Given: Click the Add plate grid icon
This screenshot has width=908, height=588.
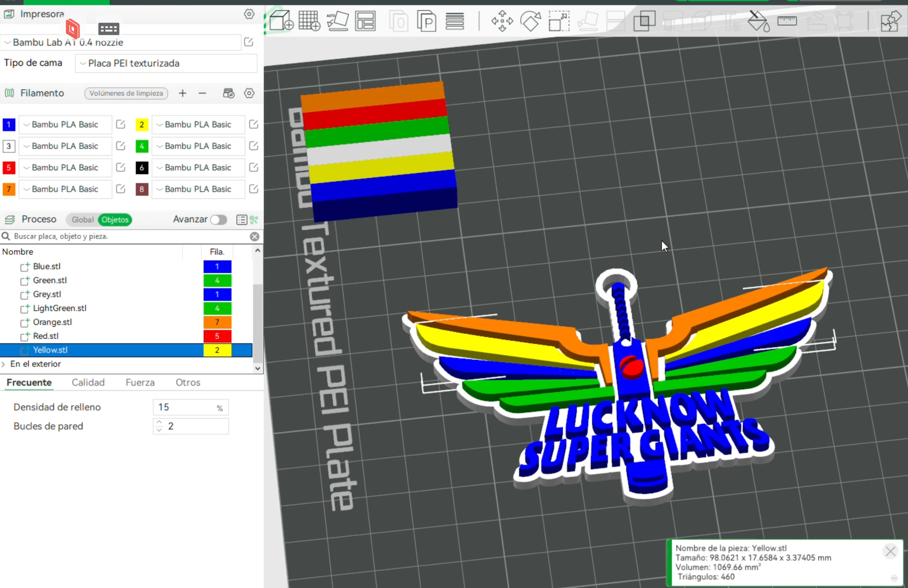Looking at the screenshot, I should (x=309, y=20).
